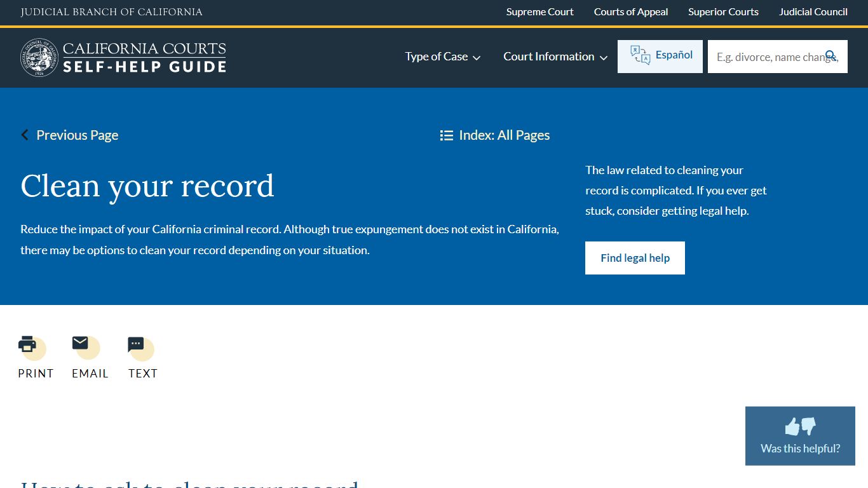Screen dimensions: 868x488
Task: Expand the Court Information menu
Action: [555, 57]
